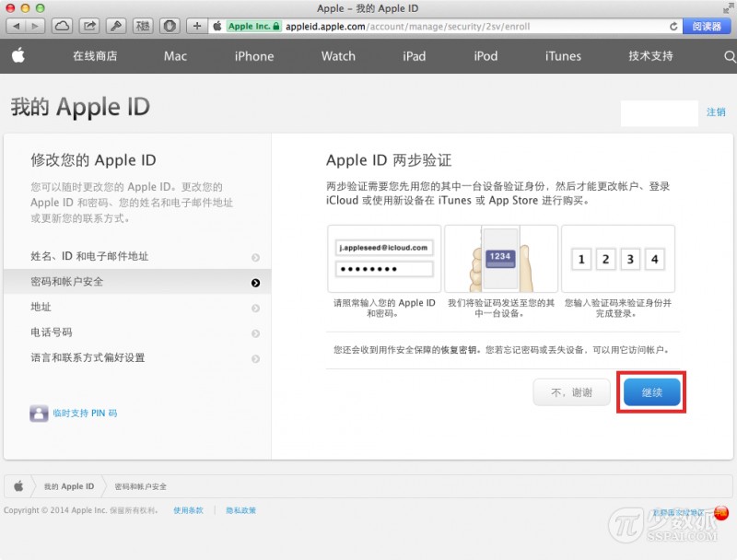This screenshot has height=560, width=737.
Task: Click the Apple ID and password illustration
Action: (384, 259)
